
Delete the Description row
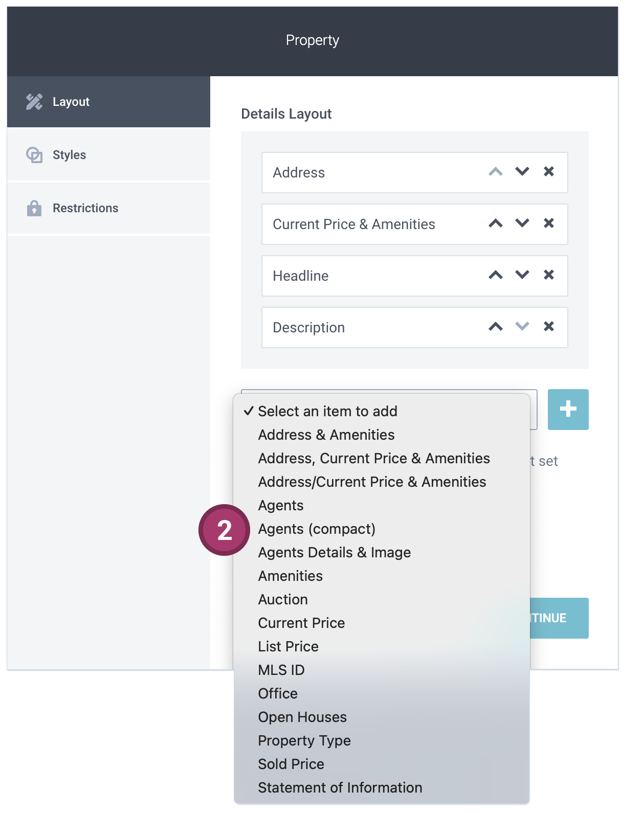click(x=548, y=327)
